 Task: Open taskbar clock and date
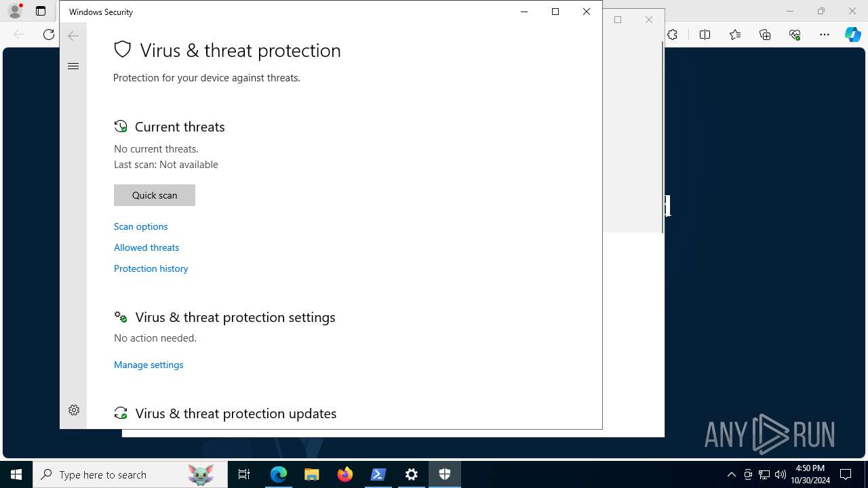coord(810,474)
